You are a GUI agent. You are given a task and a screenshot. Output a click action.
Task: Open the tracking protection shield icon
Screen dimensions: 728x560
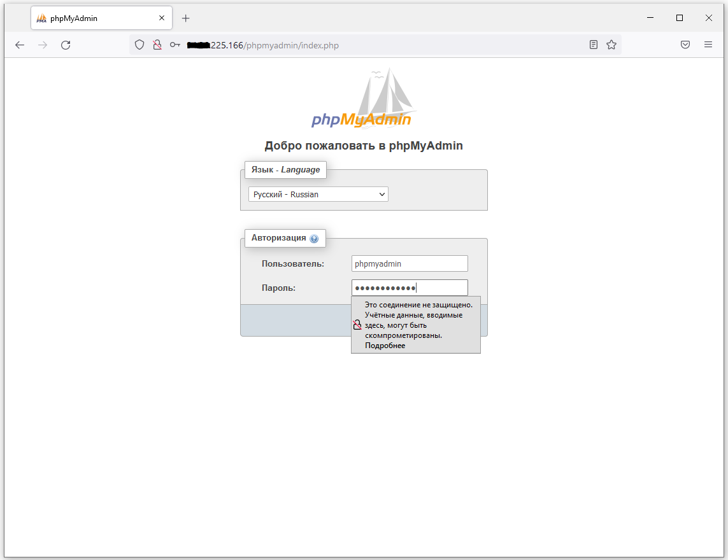tap(139, 45)
